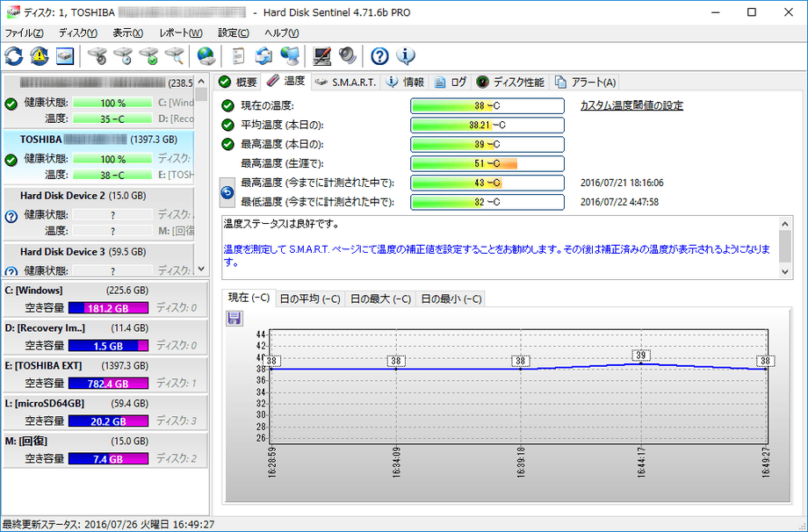Click the info speech bubble toolbar icon

[406, 55]
